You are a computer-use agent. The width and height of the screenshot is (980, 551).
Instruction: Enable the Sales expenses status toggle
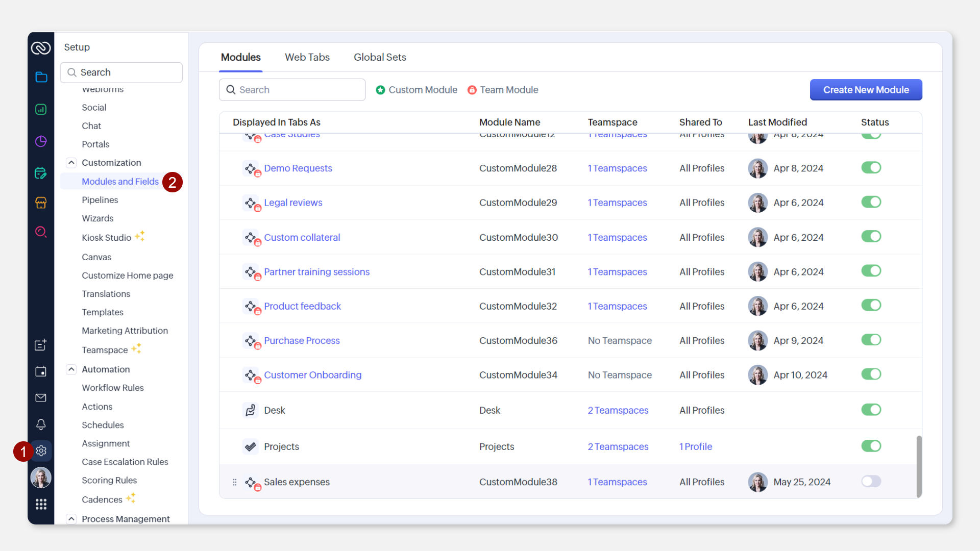tap(871, 482)
